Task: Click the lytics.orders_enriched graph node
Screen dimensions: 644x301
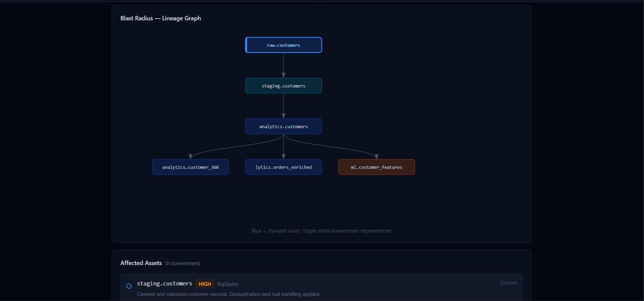Action: pos(283,167)
